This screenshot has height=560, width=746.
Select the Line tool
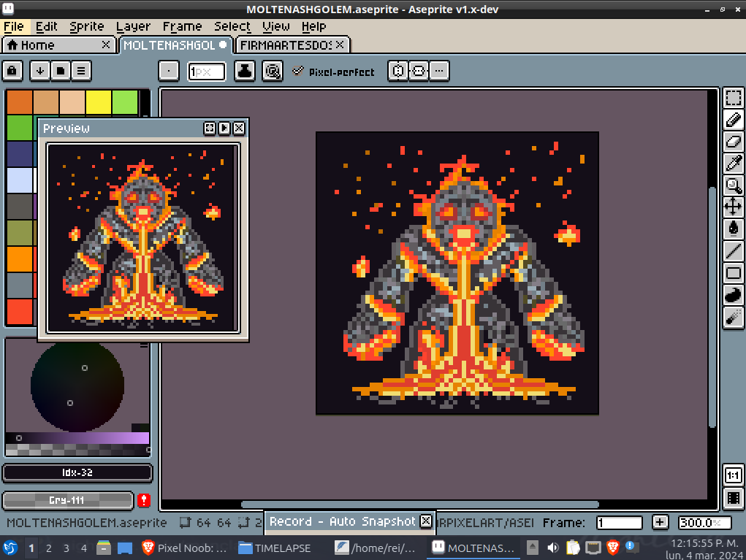coord(733,251)
